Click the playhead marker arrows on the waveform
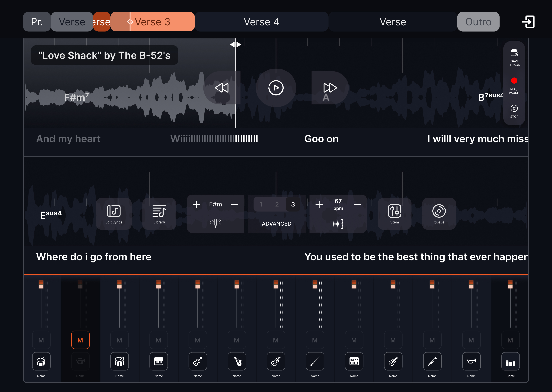The width and height of the screenshot is (552, 392). point(236,44)
